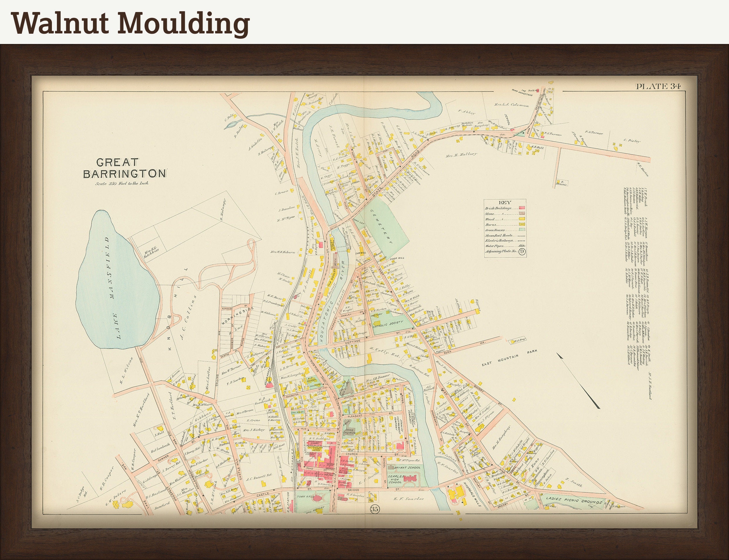The height and width of the screenshot is (560, 729).
Task: Click the "Scale 250 Feet to the Inch" text
Action: (122, 183)
